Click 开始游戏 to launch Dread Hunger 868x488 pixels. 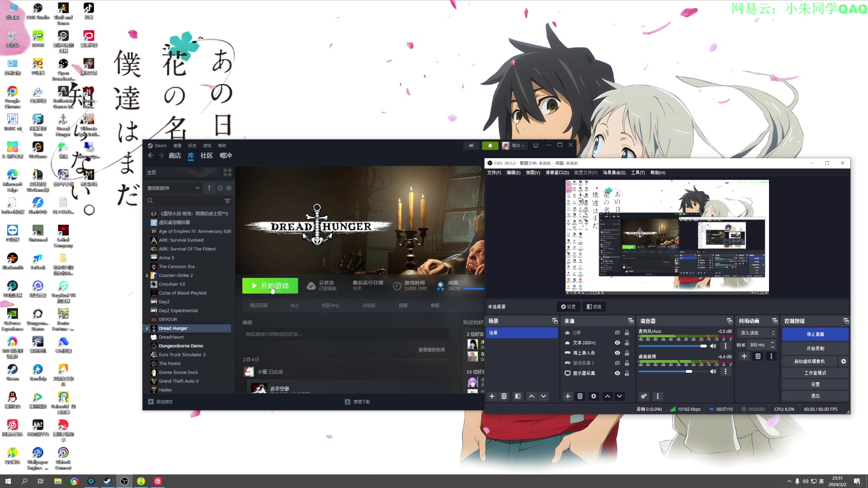[270, 286]
